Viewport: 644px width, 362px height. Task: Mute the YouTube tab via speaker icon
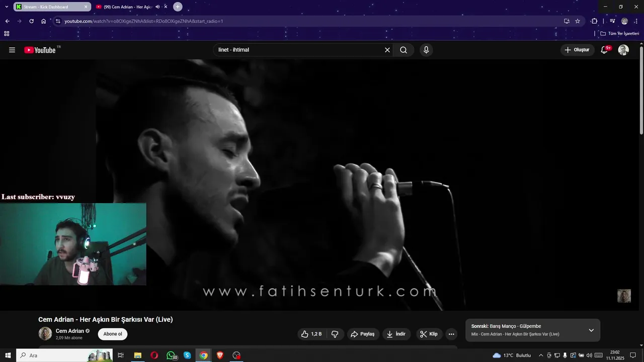157,7
